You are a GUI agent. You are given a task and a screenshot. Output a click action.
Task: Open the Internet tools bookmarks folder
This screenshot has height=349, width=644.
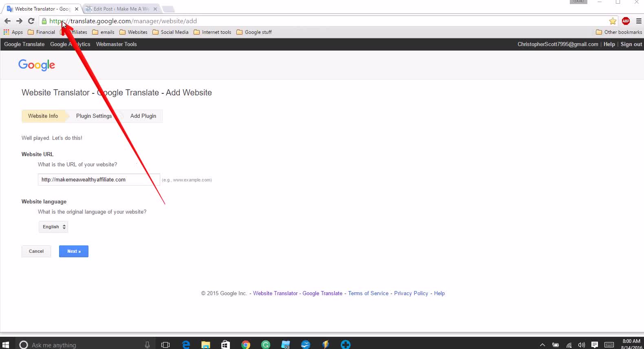click(212, 32)
